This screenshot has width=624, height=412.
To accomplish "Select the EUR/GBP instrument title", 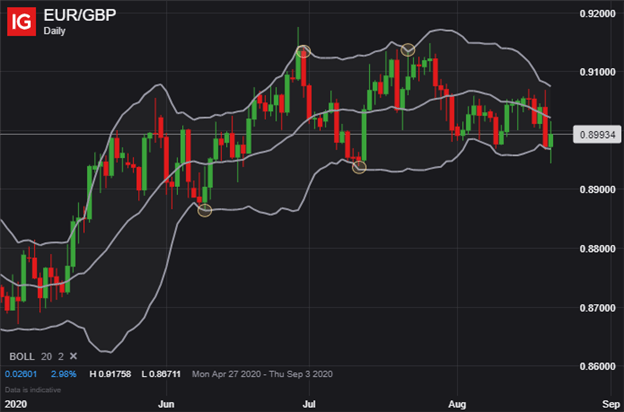I will (x=80, y=15).
